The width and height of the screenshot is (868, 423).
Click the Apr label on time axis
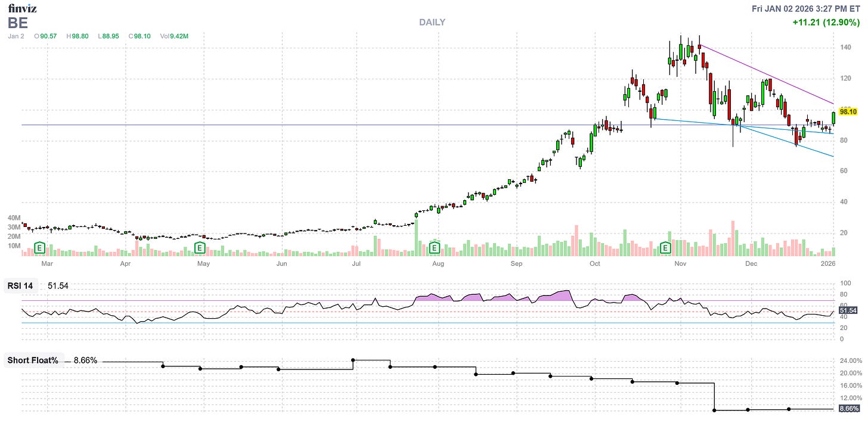pyautogui.click(x=125, y=263)
